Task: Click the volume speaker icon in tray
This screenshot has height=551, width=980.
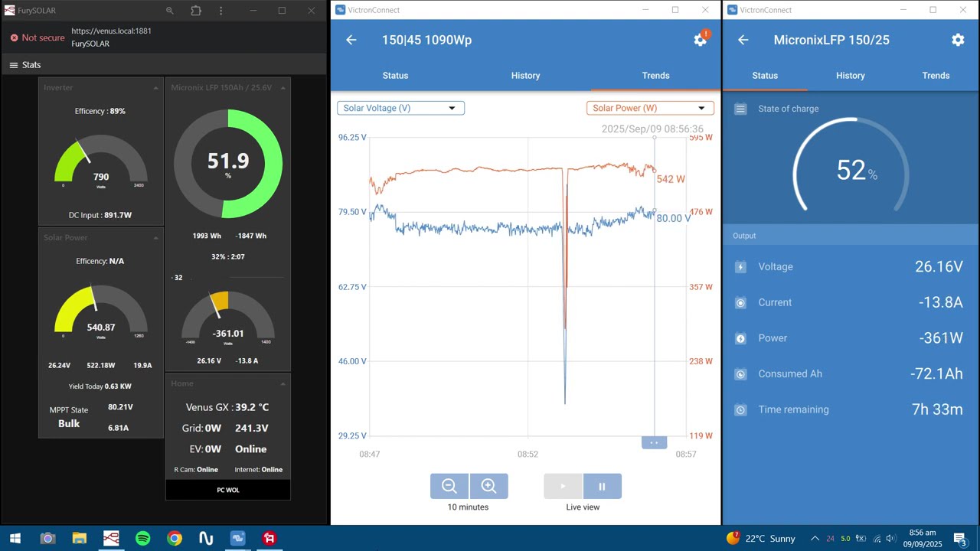Action: 890,539
